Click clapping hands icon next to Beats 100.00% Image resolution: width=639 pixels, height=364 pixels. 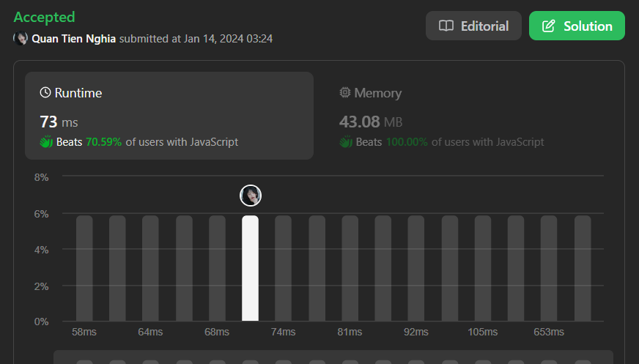click(x=346, y=141)
